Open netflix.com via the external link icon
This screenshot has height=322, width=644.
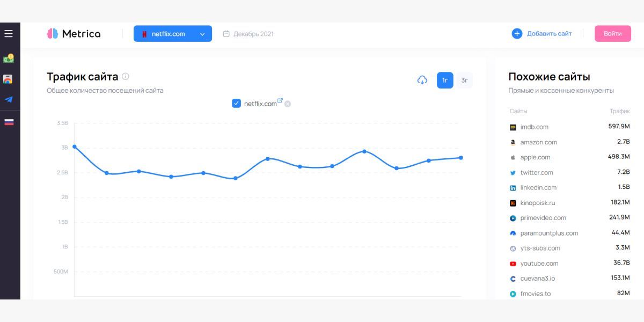[x=280, y=100]
